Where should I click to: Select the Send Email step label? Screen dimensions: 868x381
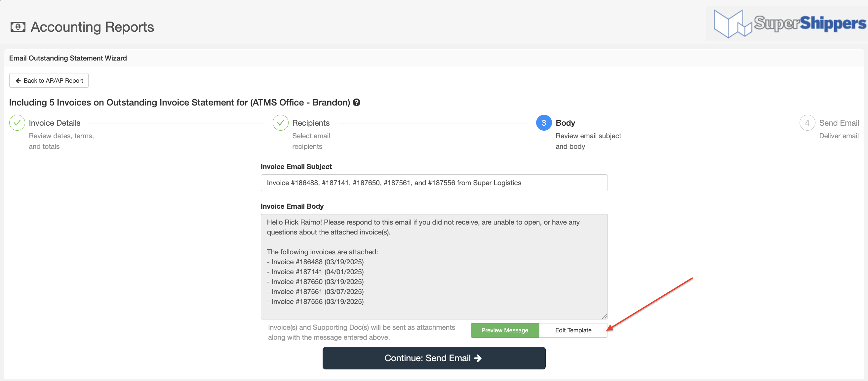[839, 123]
